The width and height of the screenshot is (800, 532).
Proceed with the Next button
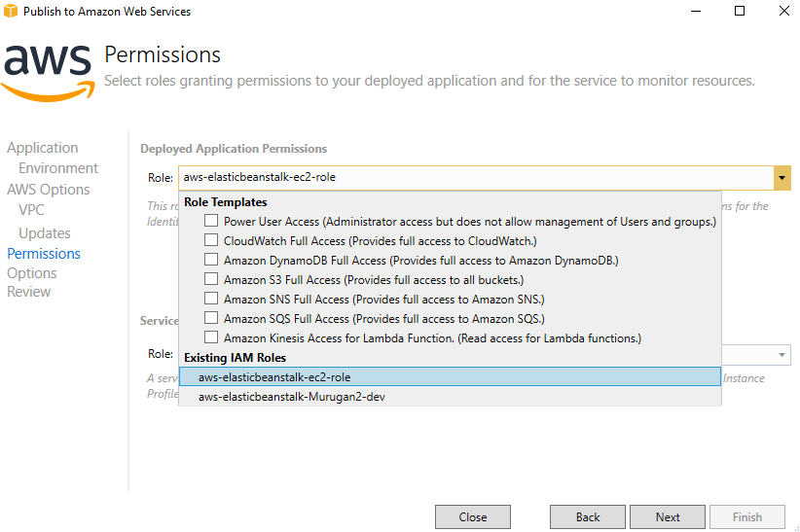click(668, 516)
